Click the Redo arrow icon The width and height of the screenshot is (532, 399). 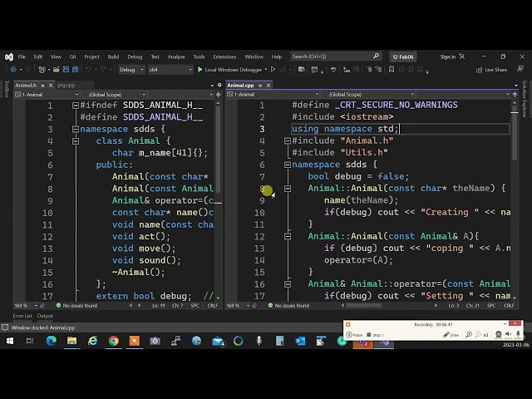tap(103, 70)
